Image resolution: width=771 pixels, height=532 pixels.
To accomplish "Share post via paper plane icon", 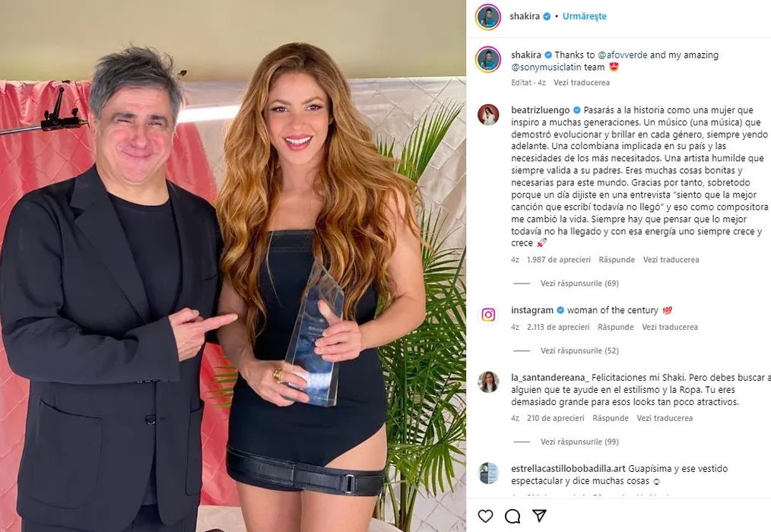I will coord(539,515).
